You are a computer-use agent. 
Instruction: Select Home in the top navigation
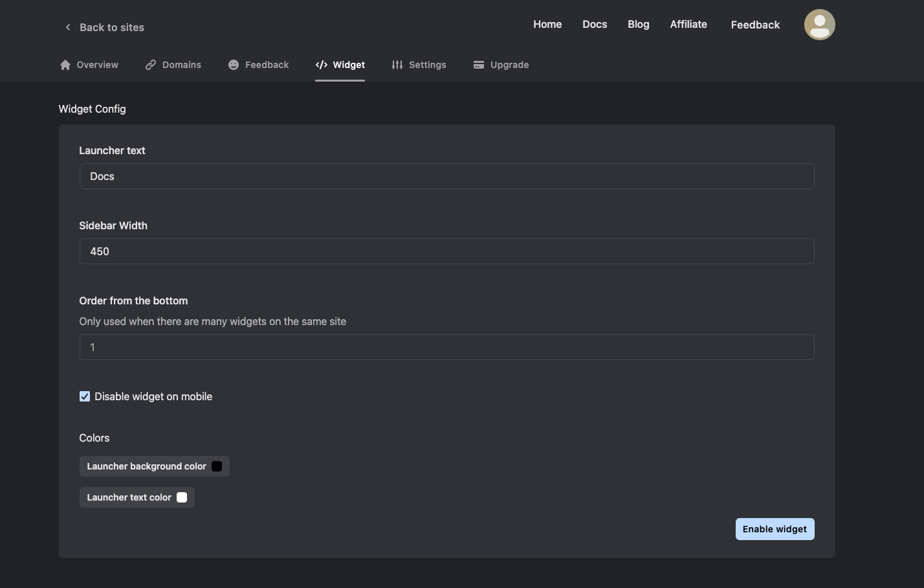547,24
